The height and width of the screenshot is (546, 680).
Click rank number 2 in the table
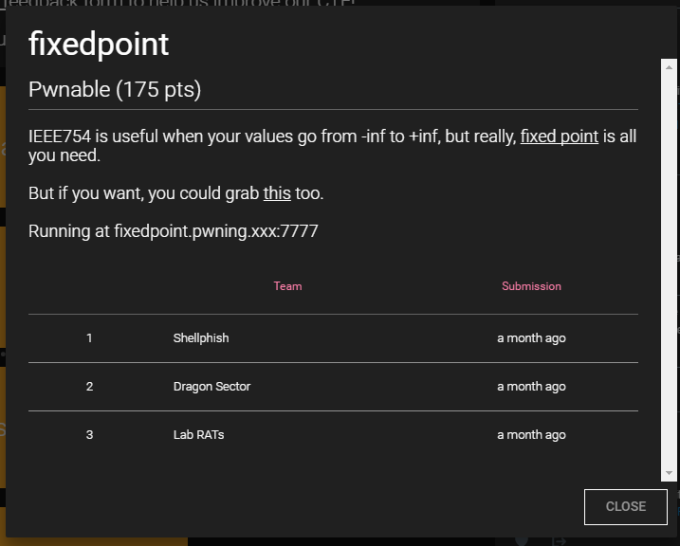click(89, 386)
